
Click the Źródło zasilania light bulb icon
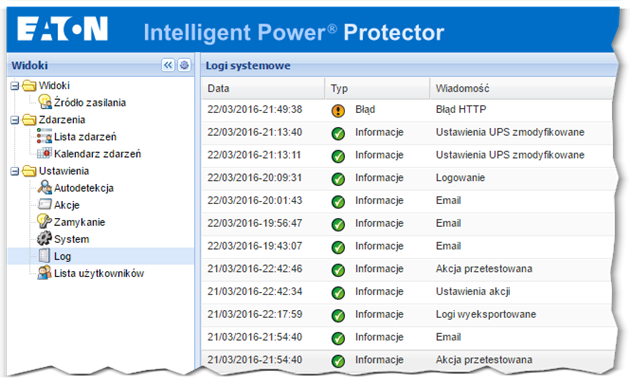(x=45, y=102)
